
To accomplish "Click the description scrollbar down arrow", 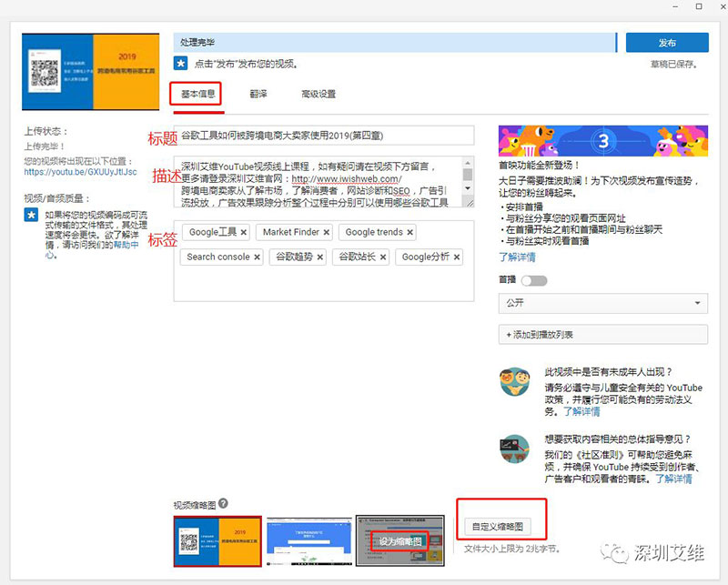I will coord(468,188).
